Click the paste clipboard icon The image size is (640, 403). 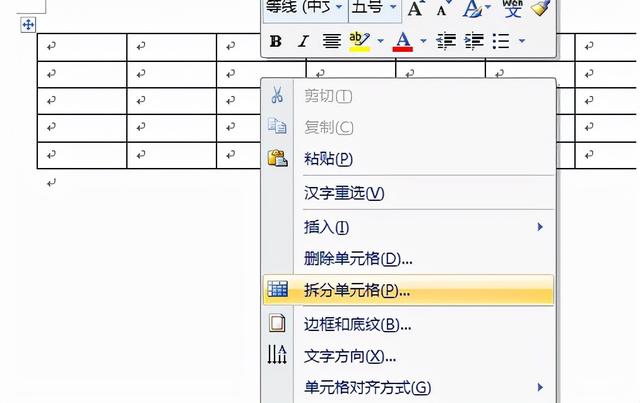pos(278,158)
